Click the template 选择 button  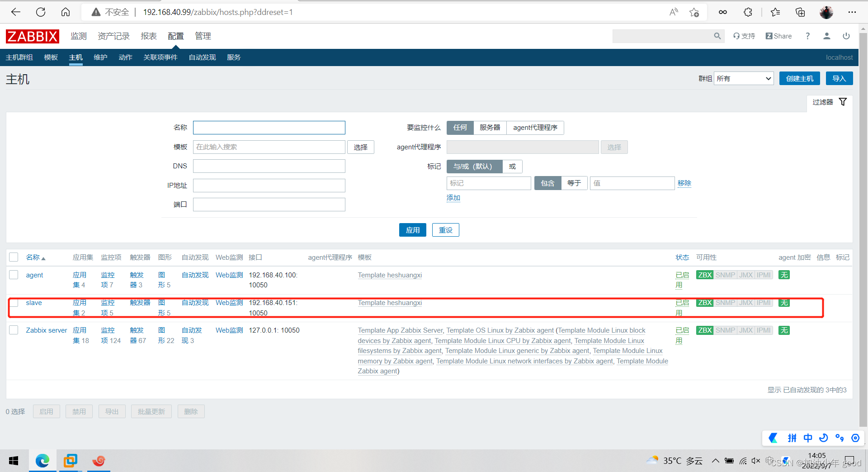click(360, 147)
